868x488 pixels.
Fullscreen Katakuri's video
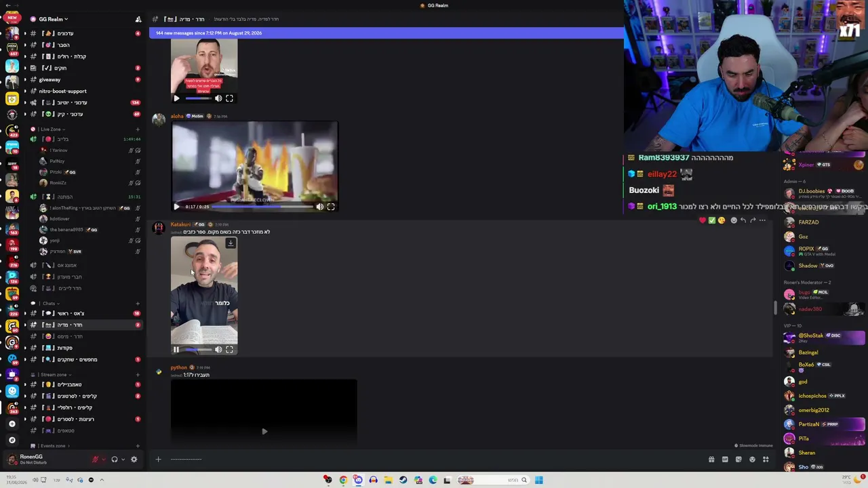pos(229,350)
